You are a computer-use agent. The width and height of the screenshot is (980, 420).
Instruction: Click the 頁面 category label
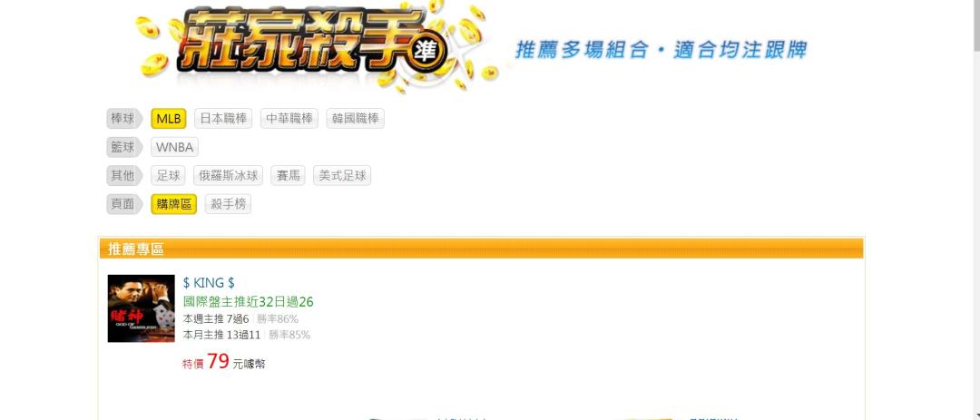click(124, 204)
